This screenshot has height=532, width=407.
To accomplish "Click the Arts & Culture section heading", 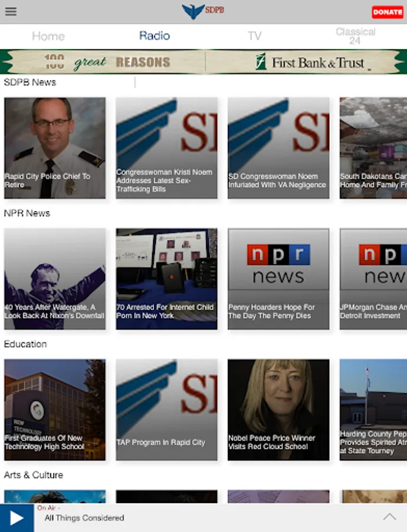I will tap(34, 475).
